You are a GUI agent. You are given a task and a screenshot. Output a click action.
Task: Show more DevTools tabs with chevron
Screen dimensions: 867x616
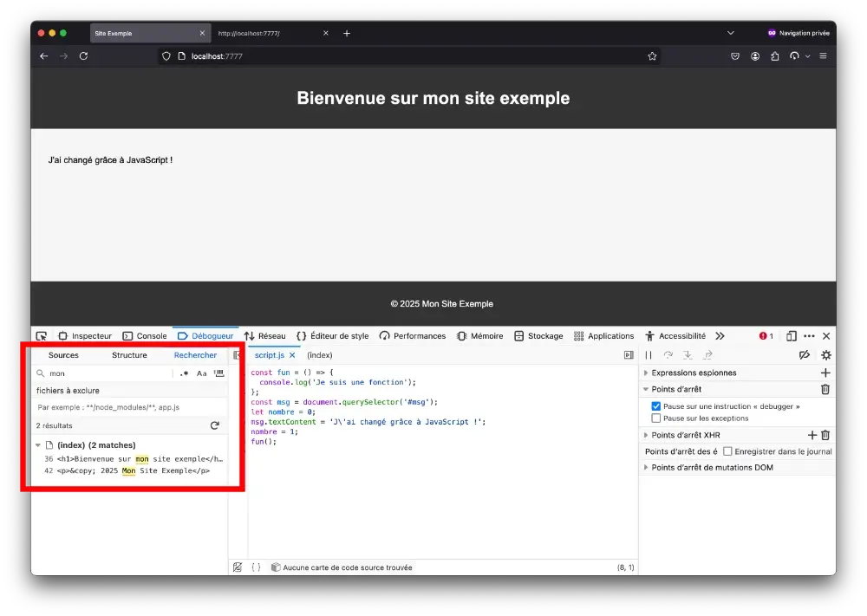[x=720, y=336]
